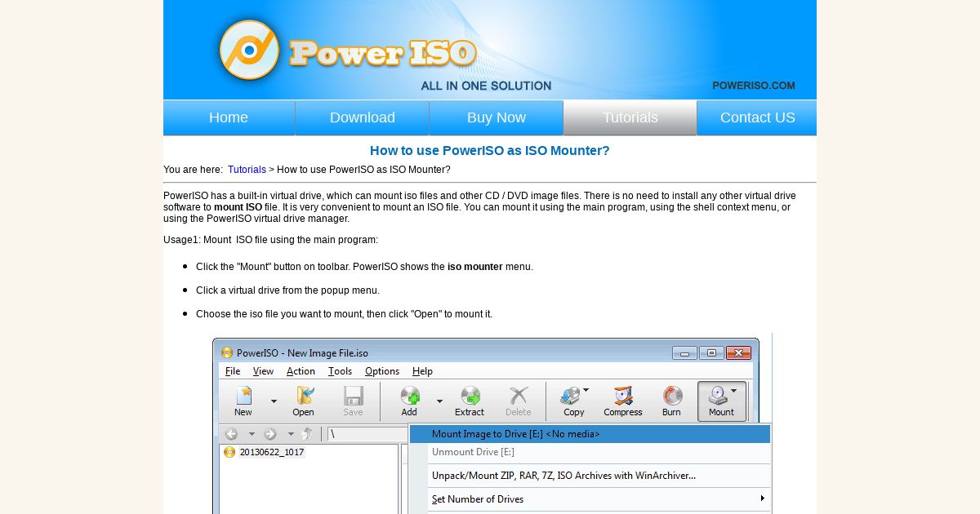Click the Up one level icon
Screen dimensions: 980x514
tap(307, 434)
